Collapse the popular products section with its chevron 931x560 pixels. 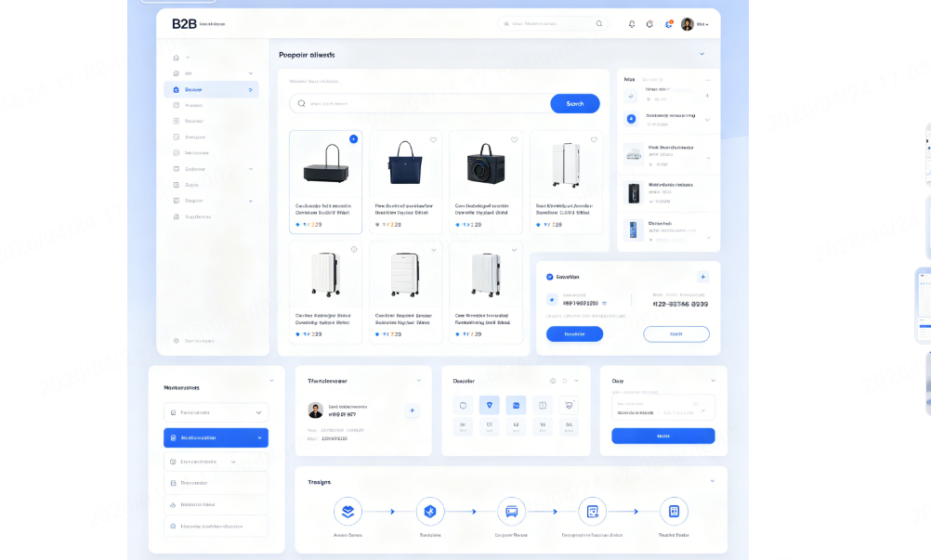pos(703,55)
